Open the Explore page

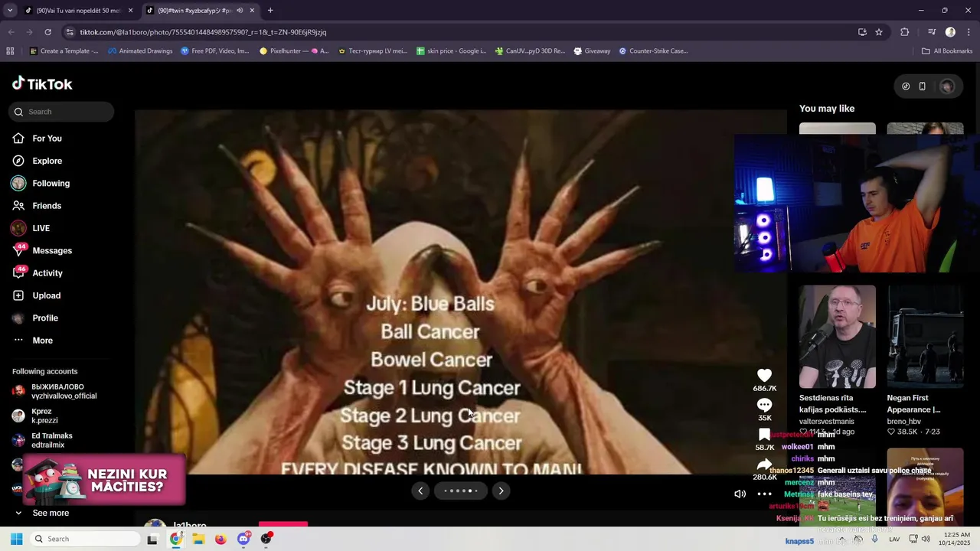[x=37, y=161]
